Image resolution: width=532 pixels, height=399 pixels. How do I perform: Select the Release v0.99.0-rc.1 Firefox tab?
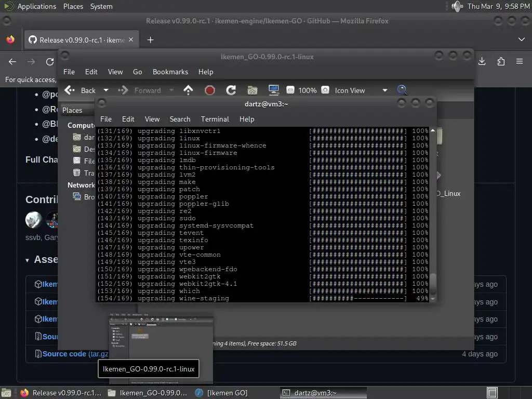(81, 40)
